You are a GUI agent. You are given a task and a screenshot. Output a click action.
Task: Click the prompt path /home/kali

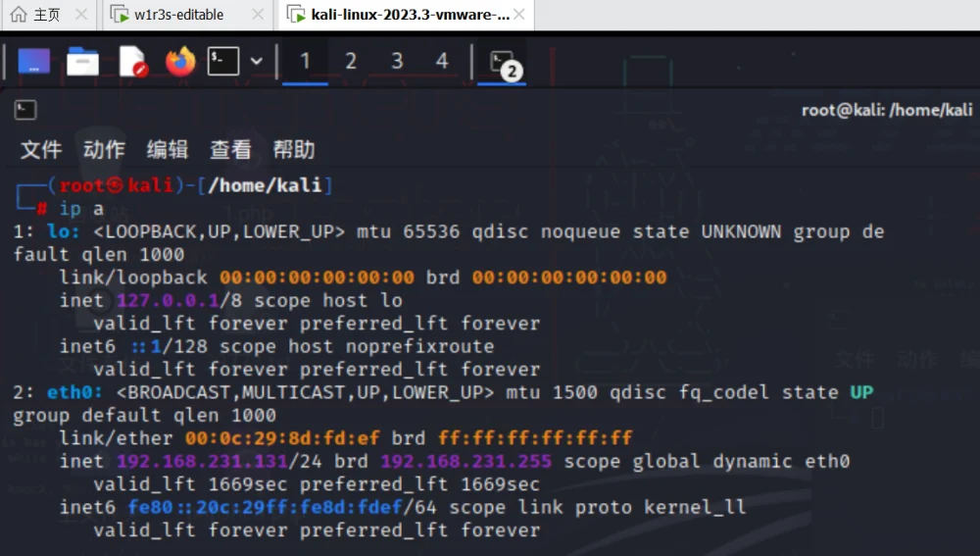point(265,185)
